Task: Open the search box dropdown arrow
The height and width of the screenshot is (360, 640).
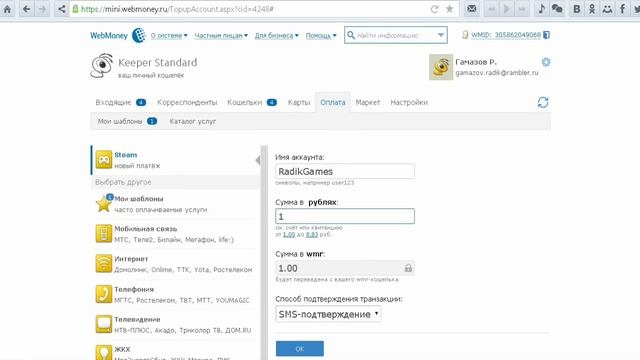Action: point(441,35)
